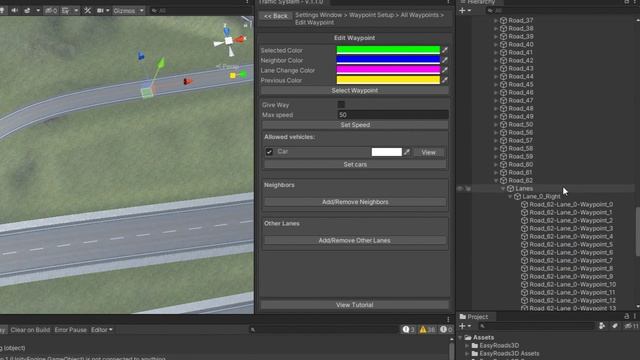
Task: Open Lane Change Color magenta swatch
Action: [388, 70]
